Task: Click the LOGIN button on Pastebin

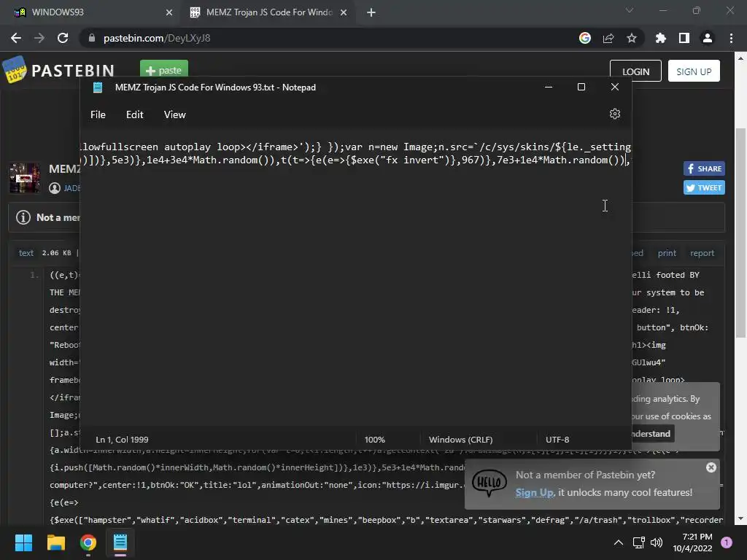Action: (x=635, y=71)
